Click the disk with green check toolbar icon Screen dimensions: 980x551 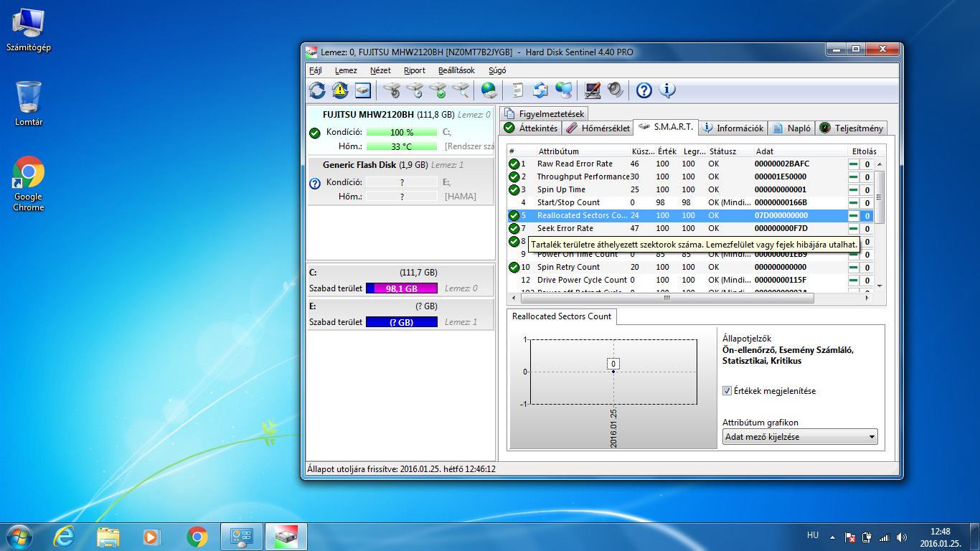coord(438,90)
